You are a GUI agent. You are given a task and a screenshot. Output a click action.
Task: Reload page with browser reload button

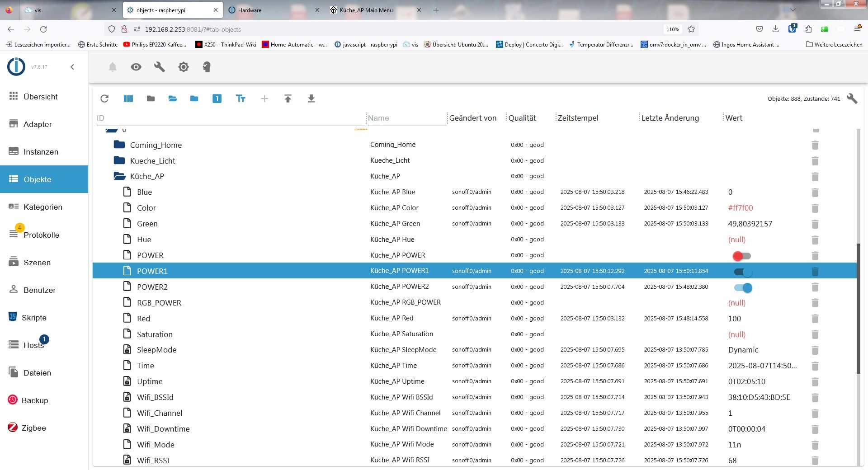click(43, 29)
